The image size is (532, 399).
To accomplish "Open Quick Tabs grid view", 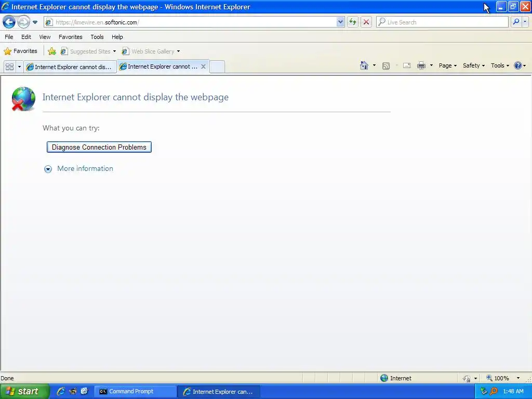I will point(9,67).
